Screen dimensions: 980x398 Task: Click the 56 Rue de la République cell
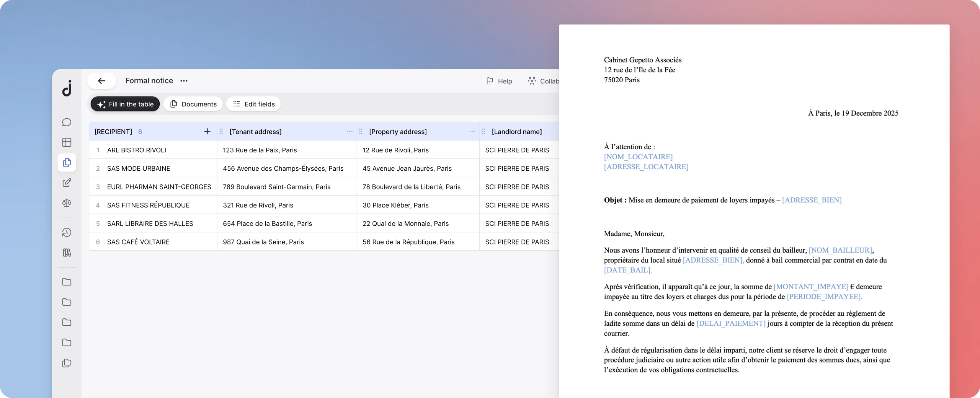click(418, 242)
